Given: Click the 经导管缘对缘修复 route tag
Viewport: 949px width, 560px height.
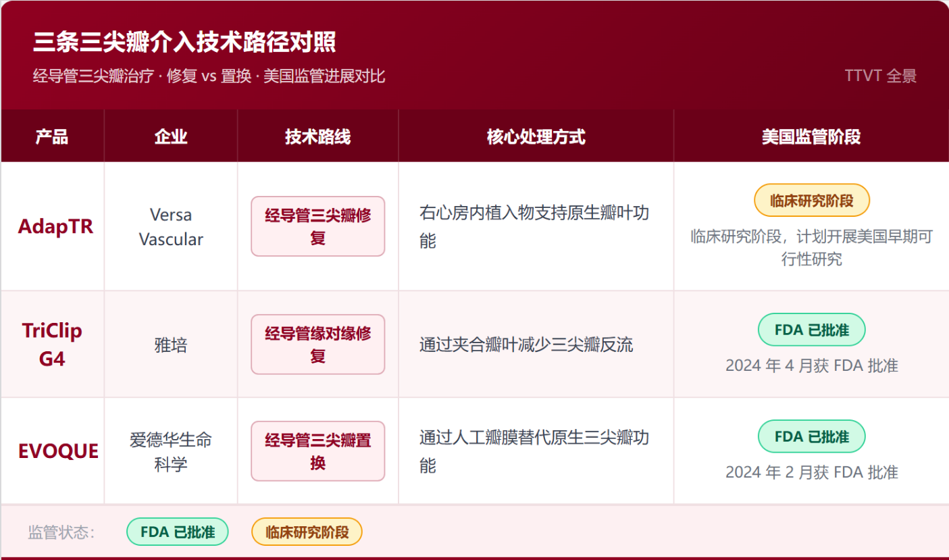Looking at the screenshot, I should [x=318, y=345].
